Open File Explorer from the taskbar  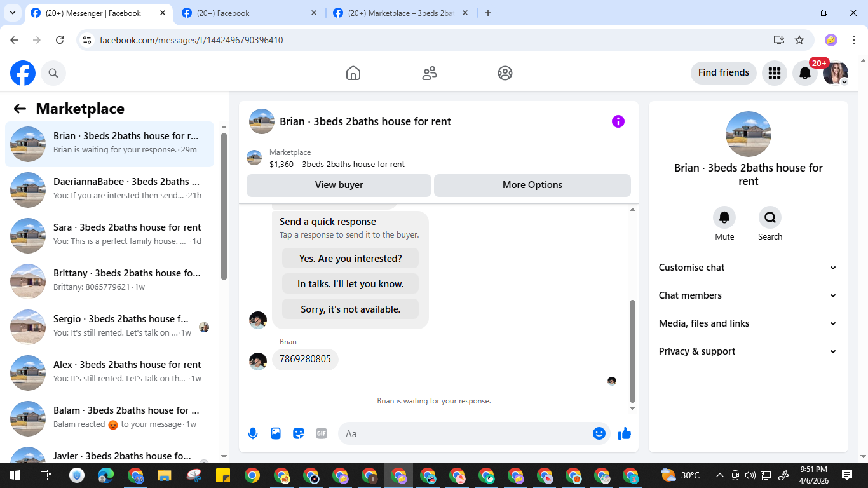[165, 475]
